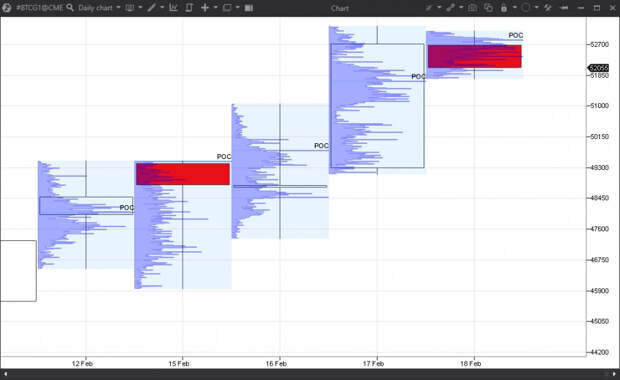Expand the arrow next to the link icon
Screen dimensions: 620x380
pyautogui.click(x=461, y=8)
